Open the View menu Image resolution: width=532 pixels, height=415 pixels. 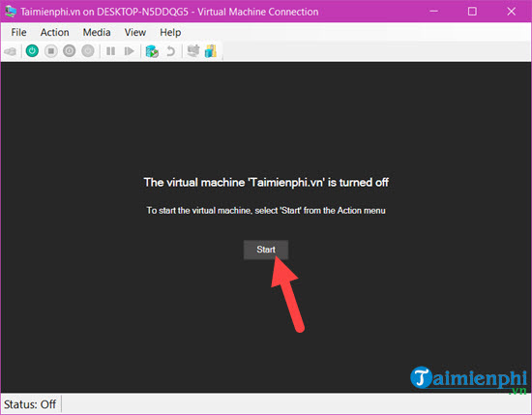tap(135, 32)
